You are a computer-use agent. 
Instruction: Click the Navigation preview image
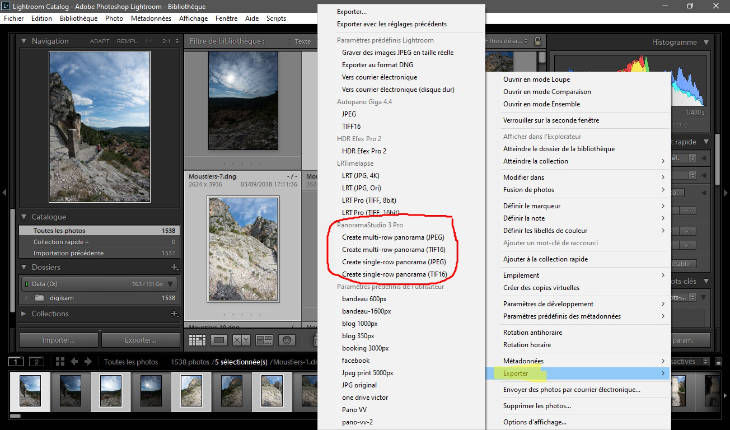pyautogui.click(x=100, y=127)
